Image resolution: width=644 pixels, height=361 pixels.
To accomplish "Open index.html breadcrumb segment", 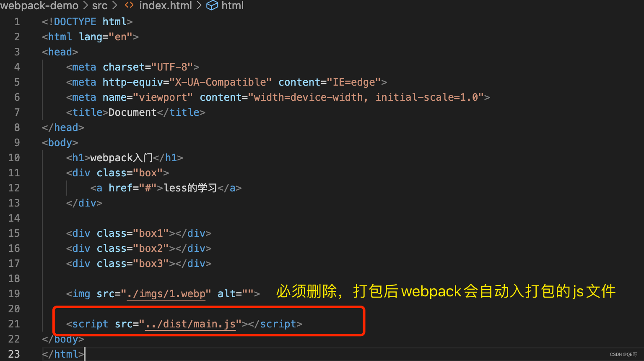I will 165,5.
